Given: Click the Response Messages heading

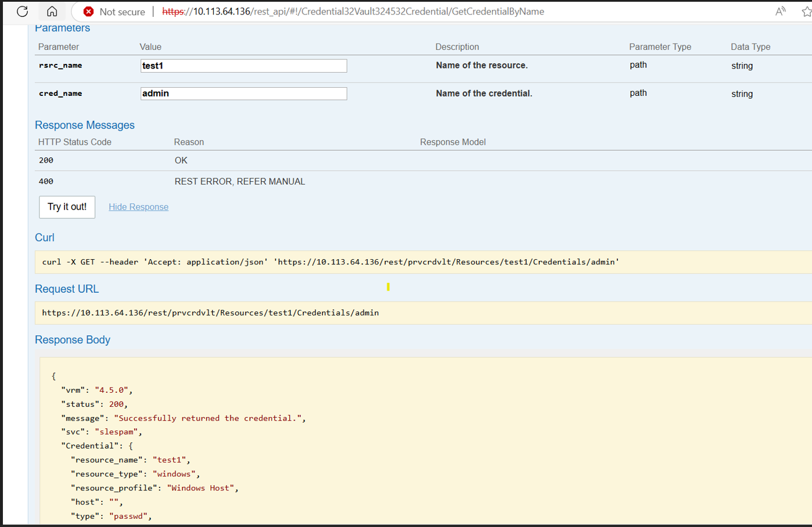Looking at the screenshot, I should pyautogui.click(x=85, y=125).
